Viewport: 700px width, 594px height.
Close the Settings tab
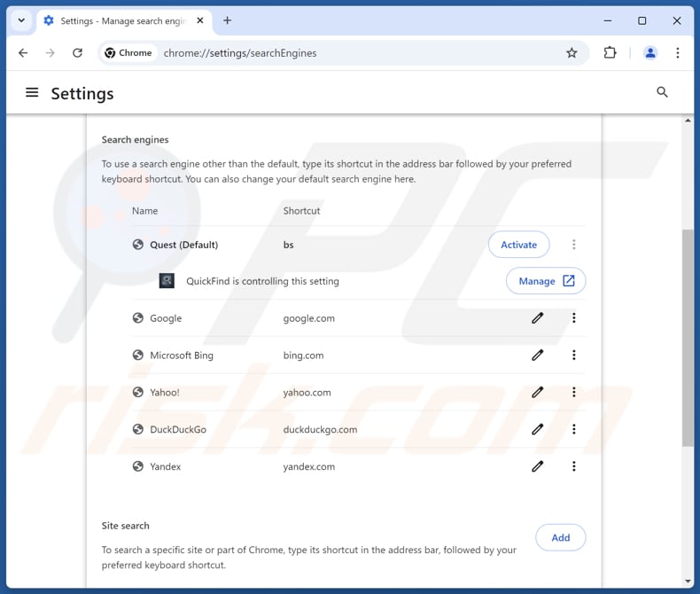coord(200,20)
